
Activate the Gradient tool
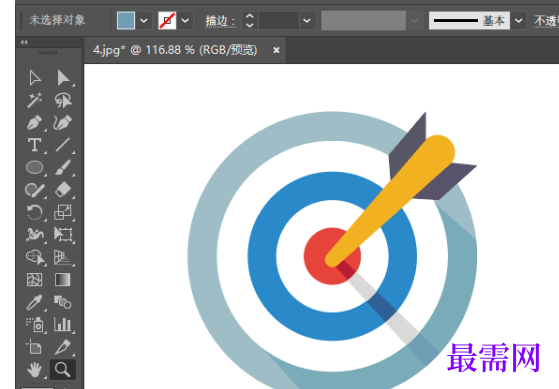click(x=63, y=280)
